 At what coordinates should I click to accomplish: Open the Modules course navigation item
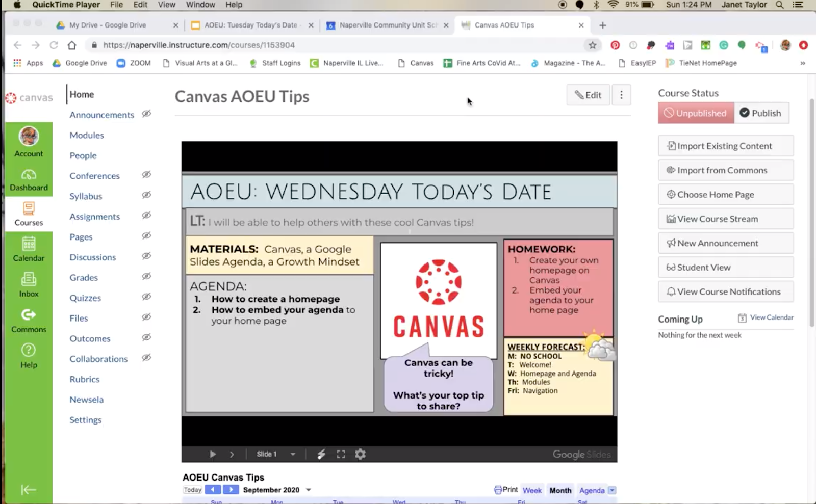pos(87,135)
